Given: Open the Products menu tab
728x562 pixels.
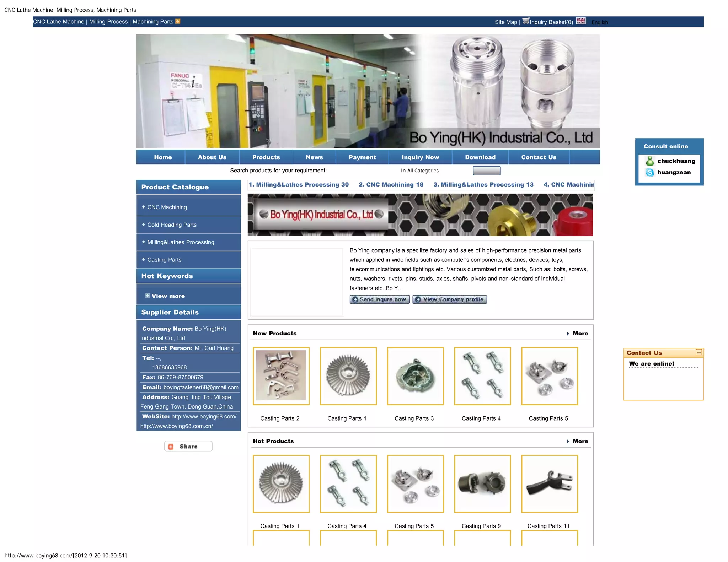Looking at the screenshot, I should 266,157.
